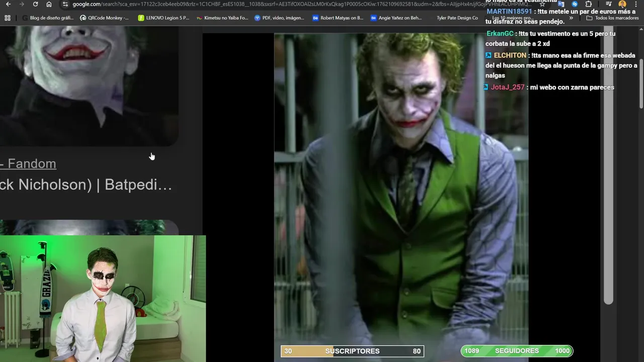644x362 pixels.
Task: Go back to the previous page
Action: coord(8,4)
